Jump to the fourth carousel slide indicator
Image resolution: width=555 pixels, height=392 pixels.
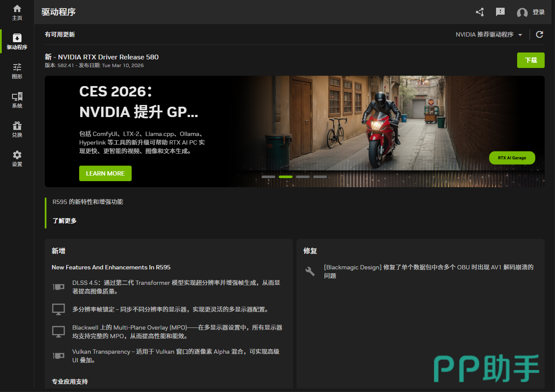pyautogui.click(x=320, y=177)
